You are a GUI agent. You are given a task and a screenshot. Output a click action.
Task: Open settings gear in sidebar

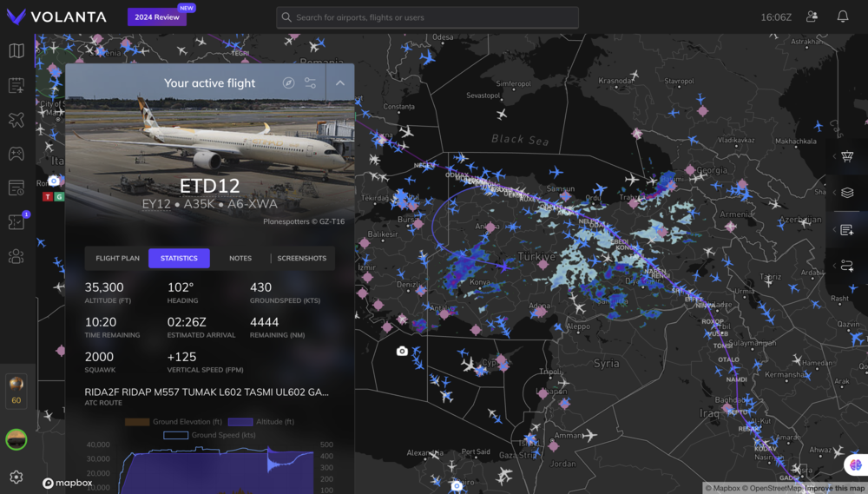tap(16, 477)
